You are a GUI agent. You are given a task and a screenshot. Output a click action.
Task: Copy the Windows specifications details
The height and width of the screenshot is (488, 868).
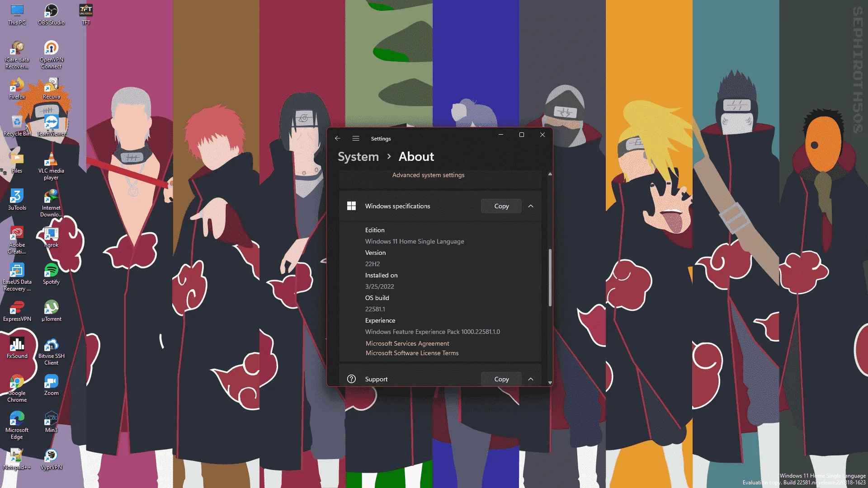(501, 206)
